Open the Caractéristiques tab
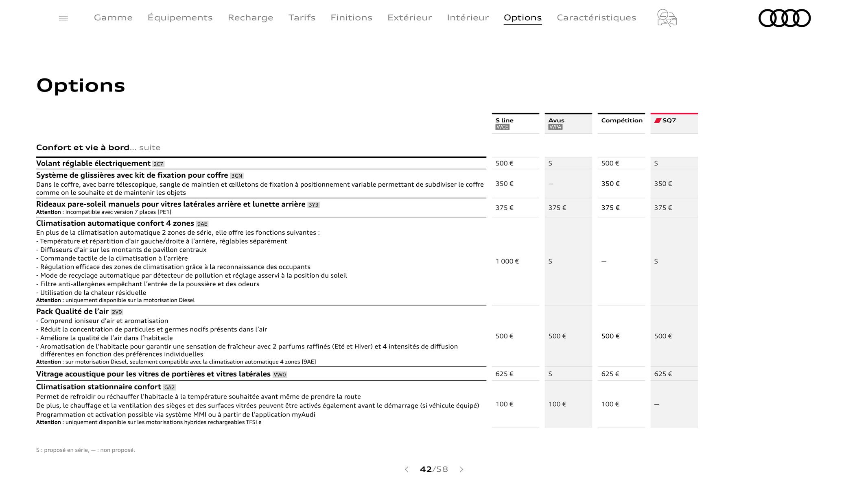The image size is (868, 488). pyautogui.click(x=596, y=17)
